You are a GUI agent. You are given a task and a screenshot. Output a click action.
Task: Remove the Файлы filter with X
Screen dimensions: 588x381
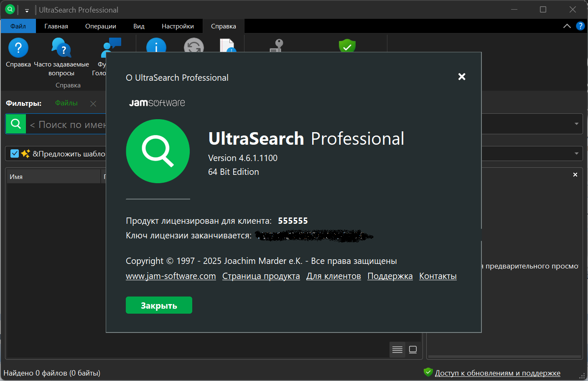pyautogui.click(x=93, y=104)
